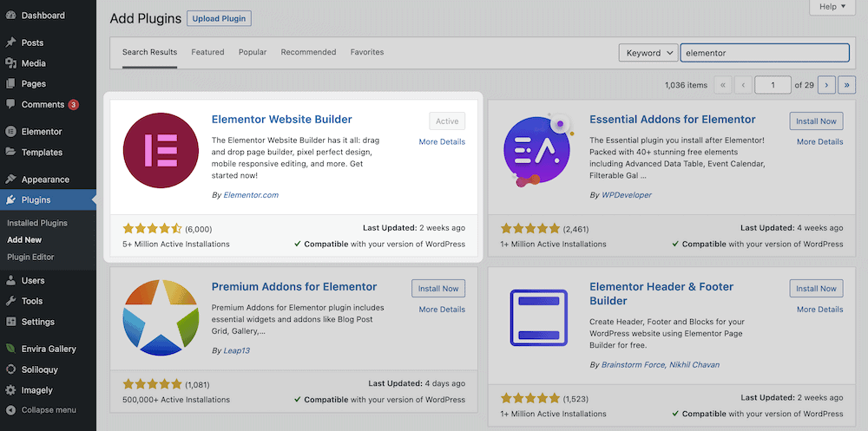This screenshot has width=868, height=431.
Task: Open Elementor Header & Footer Builder title
Action: pos(661,294)
